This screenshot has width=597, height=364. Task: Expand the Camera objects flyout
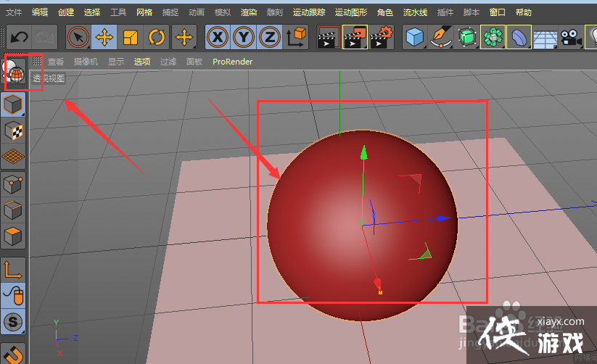tap(572, 37)
